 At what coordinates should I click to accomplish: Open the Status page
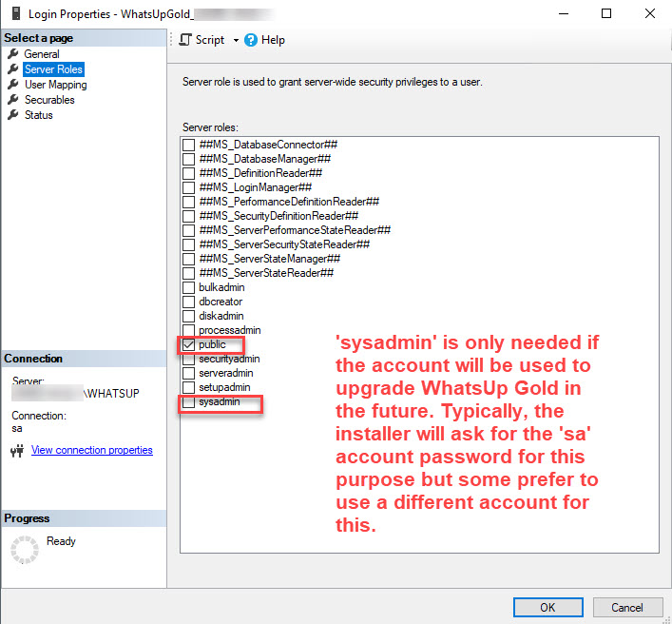click(x=39, y=115)
